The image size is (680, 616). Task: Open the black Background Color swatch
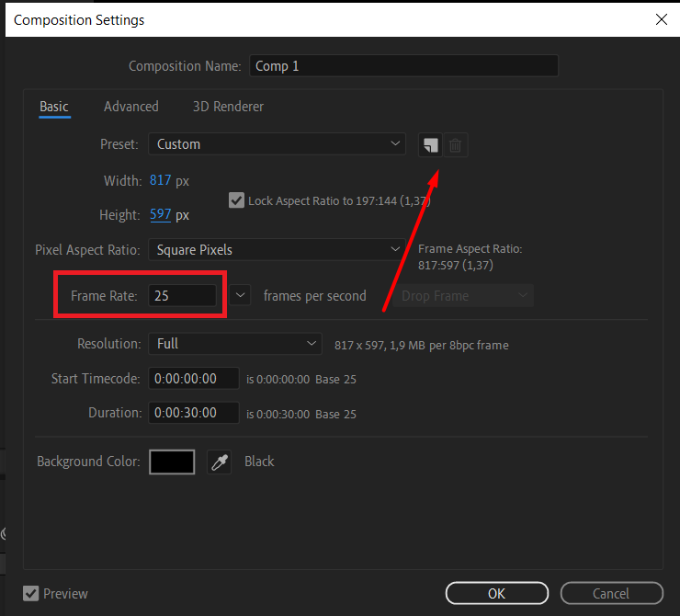pos(172,462)
